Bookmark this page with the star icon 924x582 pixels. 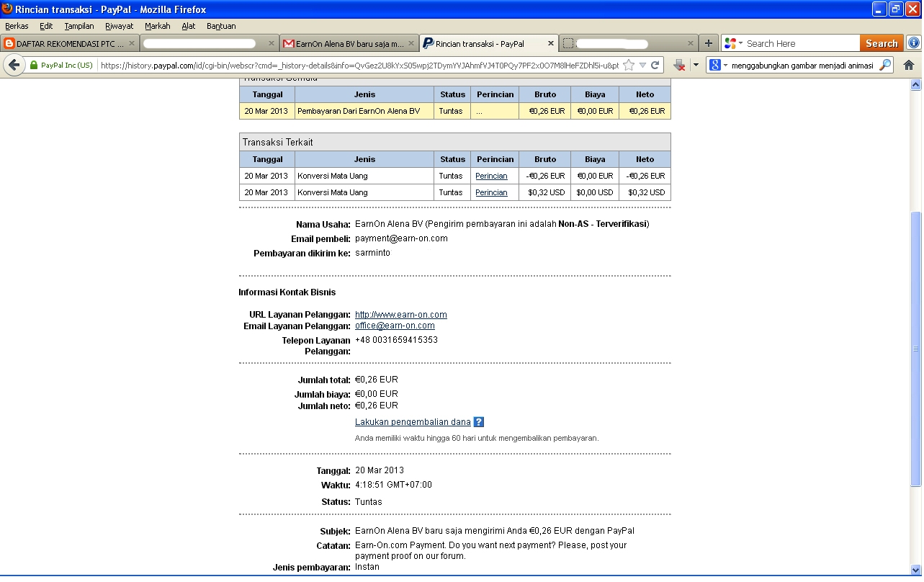628,65
